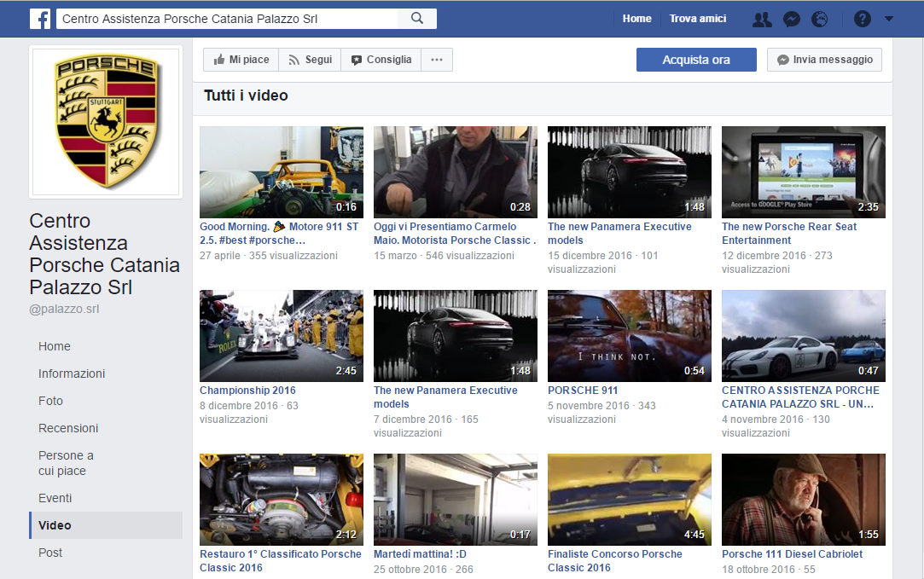The image size is (924, 579).
Task: Open the Restauro 1° Classificato Porsche Classic link
Action: point(281,561)
